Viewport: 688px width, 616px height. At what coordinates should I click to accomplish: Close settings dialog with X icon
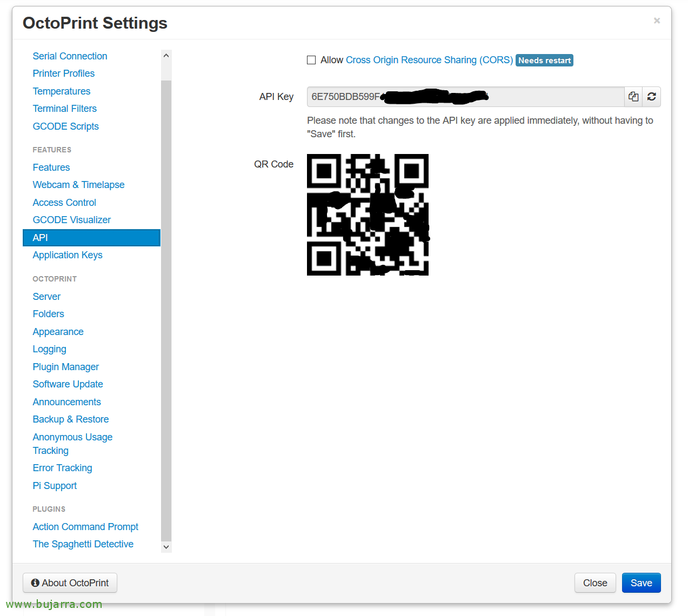[657, 21]
